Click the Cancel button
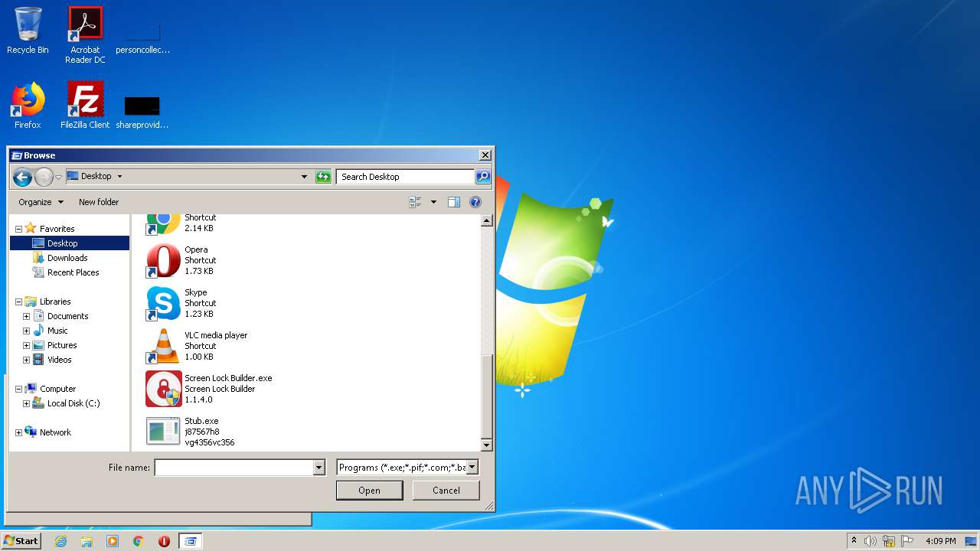 [446, 491]
